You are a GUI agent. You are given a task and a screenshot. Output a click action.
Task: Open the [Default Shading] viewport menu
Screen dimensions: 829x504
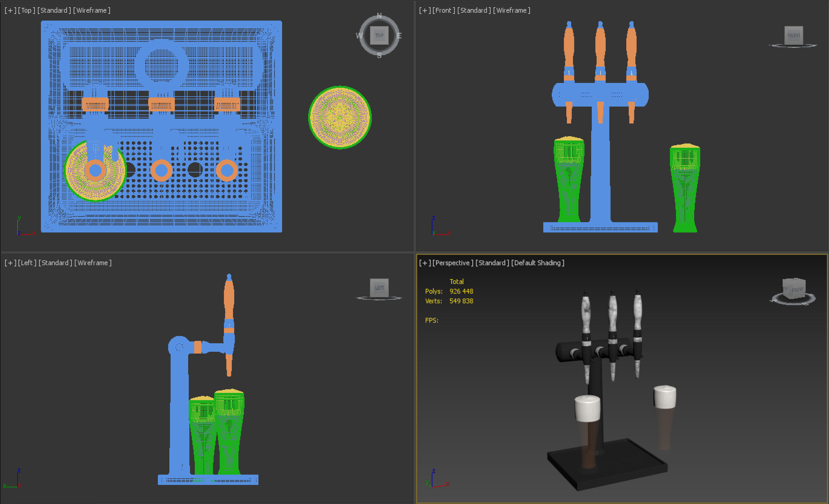[538, 263]
